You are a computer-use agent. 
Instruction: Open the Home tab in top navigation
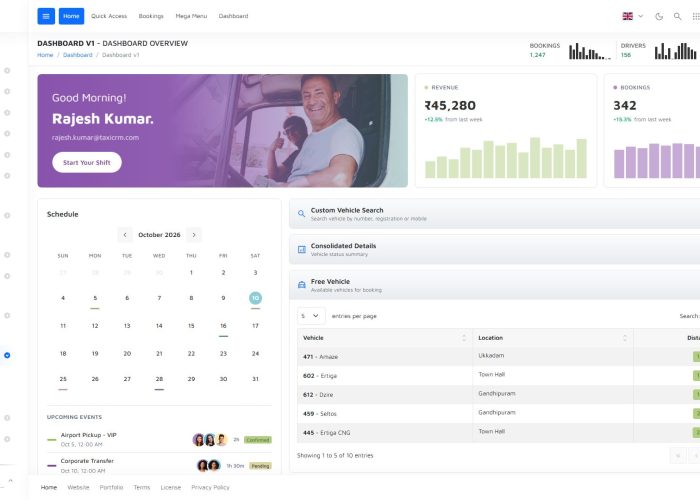click(71, 16)
